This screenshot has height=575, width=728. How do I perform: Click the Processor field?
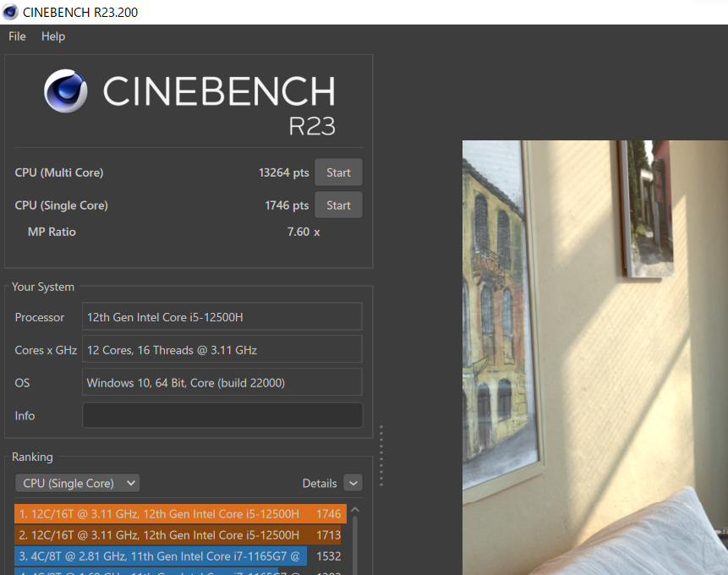click(x=222, y=317)
